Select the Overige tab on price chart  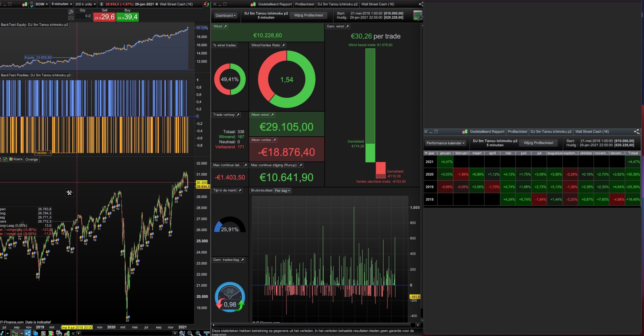tap(31, 159)
